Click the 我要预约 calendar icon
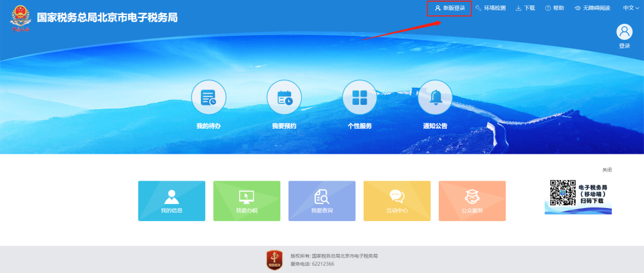 pyautogui.click(x=284, y=98)
